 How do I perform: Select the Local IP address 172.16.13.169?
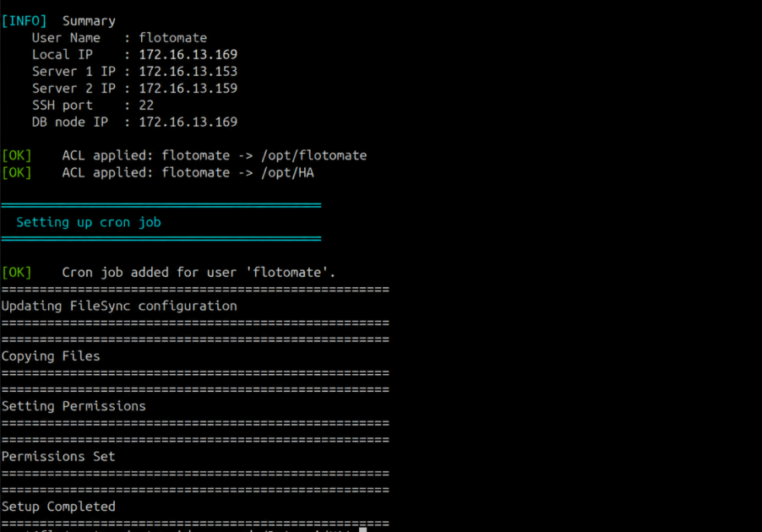coord(188,54)
